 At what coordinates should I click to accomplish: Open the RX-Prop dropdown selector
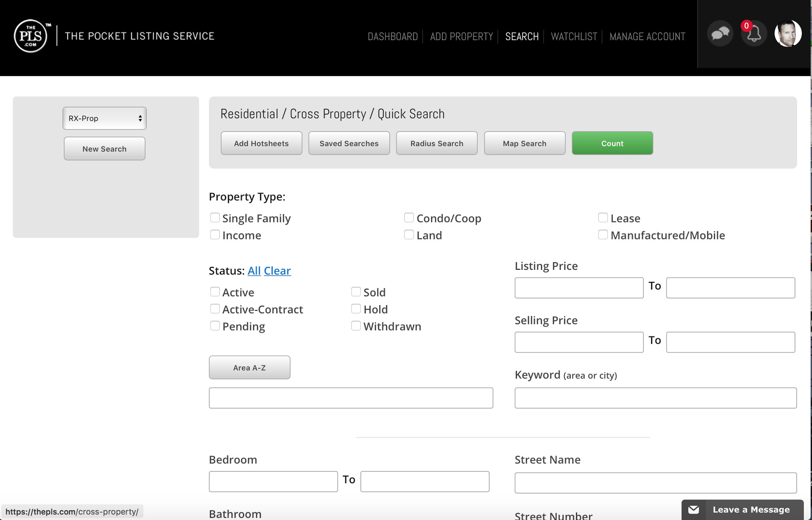pyautogui.click(x=104, y=118)
